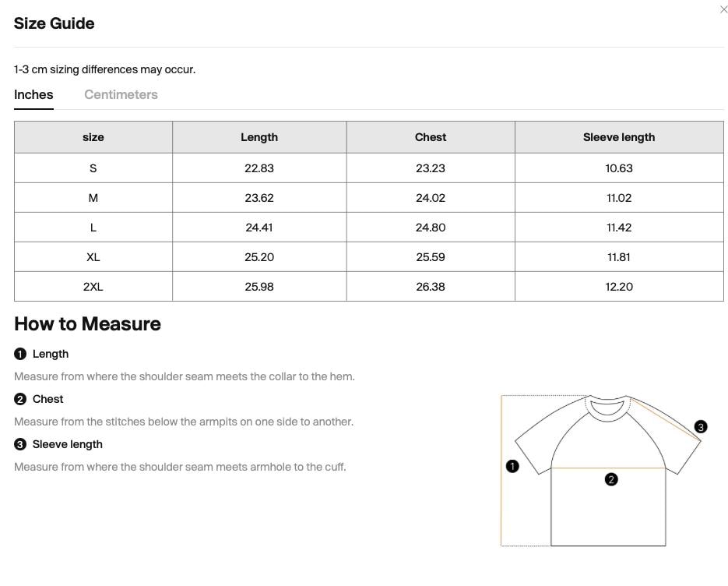Click the Sleeve length column header
The width and height of the screenshot is (728, 586).
619,137
